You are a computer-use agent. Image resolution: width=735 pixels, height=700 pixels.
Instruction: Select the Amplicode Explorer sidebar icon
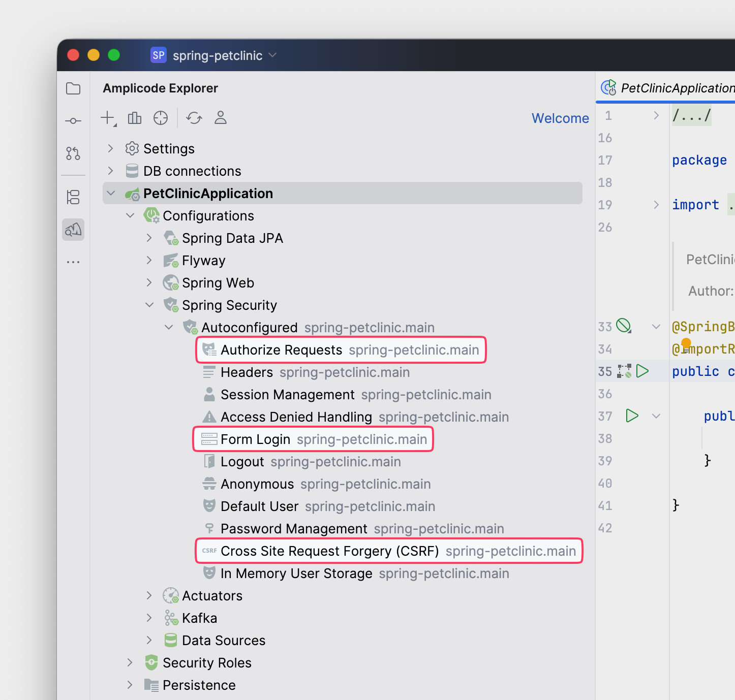73,230
